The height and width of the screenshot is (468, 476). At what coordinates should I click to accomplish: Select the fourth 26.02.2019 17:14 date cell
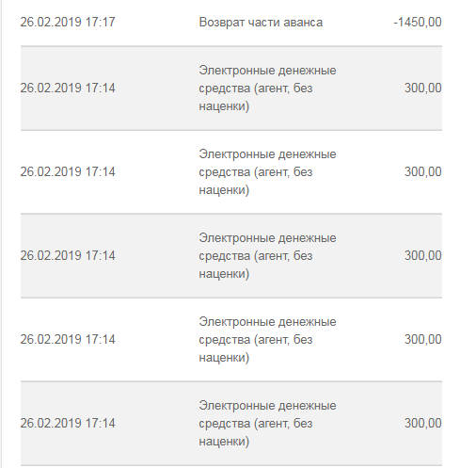click(x=68, y=339)
